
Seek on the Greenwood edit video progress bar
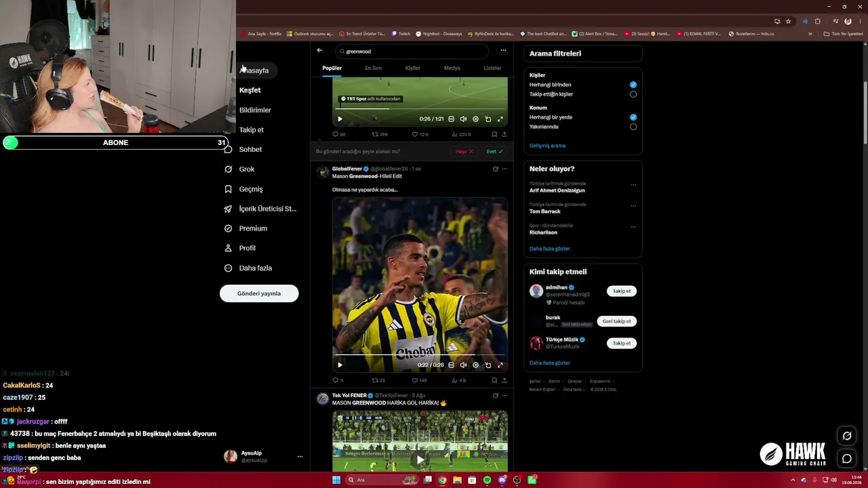pos(420,354)
